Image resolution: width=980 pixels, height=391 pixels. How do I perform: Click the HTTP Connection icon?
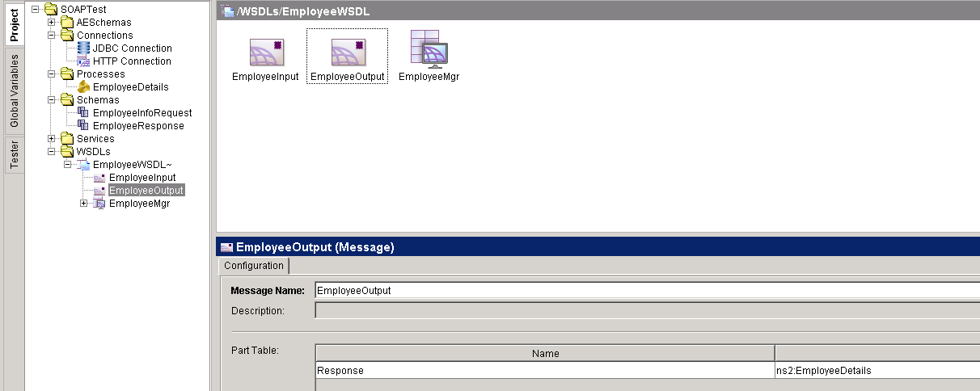(83, 61)
